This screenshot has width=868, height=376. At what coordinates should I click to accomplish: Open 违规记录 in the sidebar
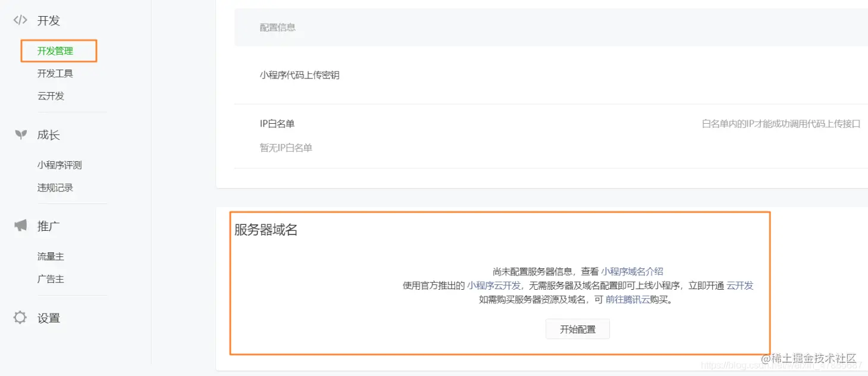click(55, 188)
